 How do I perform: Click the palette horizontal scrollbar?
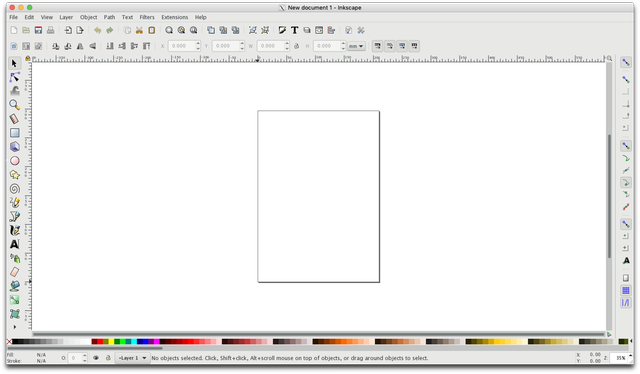point(85,348)
